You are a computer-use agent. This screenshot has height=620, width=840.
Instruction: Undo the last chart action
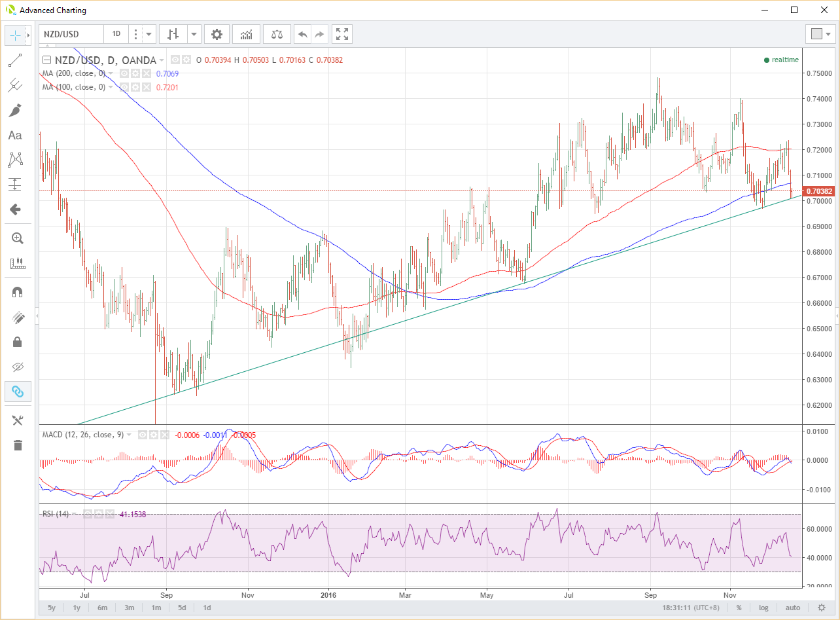303,34
